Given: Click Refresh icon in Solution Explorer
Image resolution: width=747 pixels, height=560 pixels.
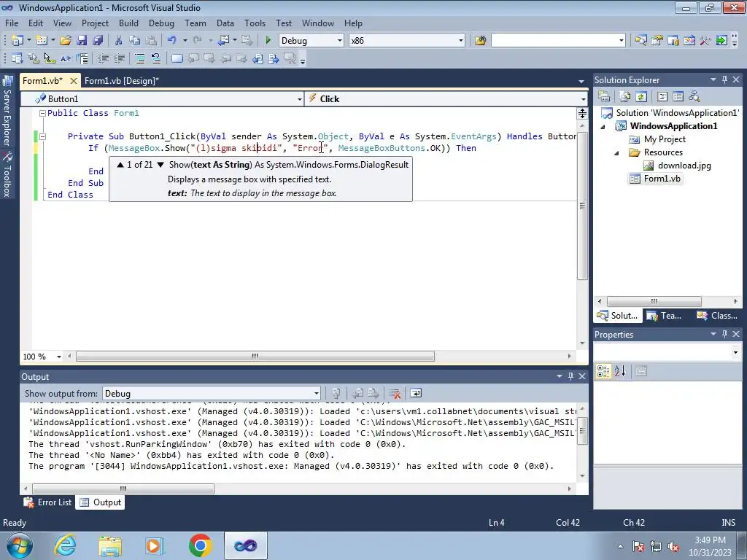Looking at the screenshot, I should 641,97.
